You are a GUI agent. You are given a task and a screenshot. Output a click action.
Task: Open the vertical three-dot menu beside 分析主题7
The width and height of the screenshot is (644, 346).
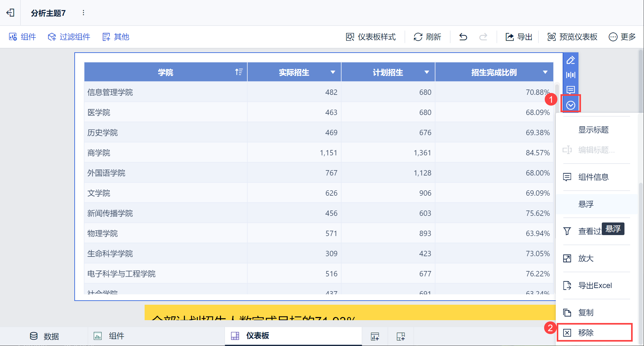(83, 13)
